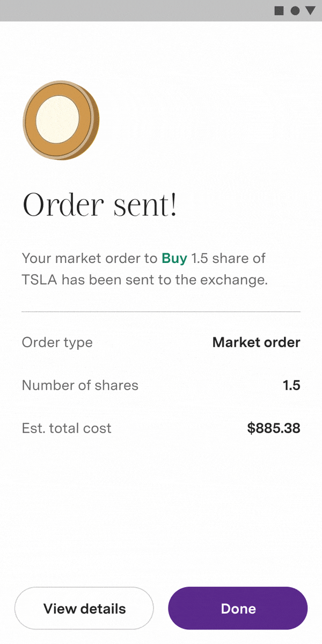The image size is (322, 644).
Task: Tap the triangle icon in top bar
Action: 310,11
